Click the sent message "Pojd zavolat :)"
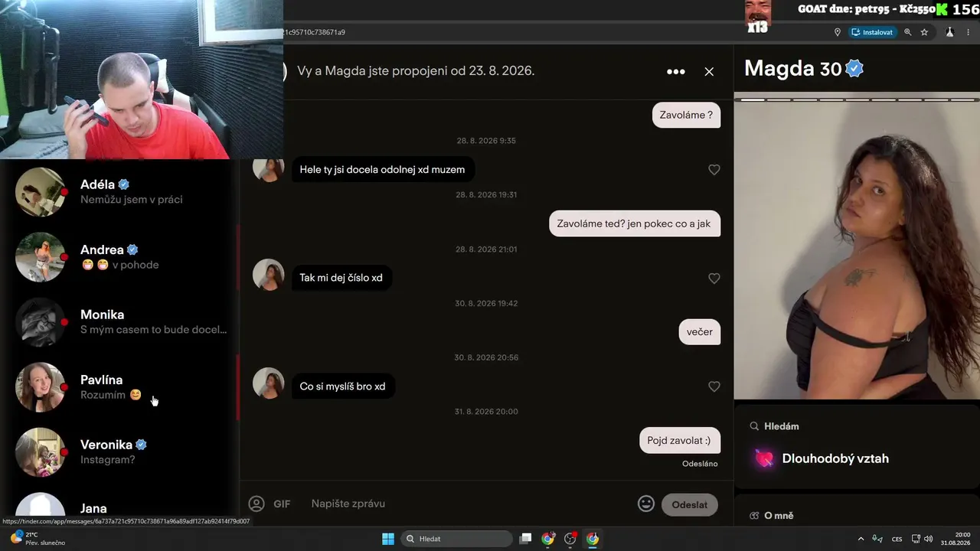 click(679, 441)
